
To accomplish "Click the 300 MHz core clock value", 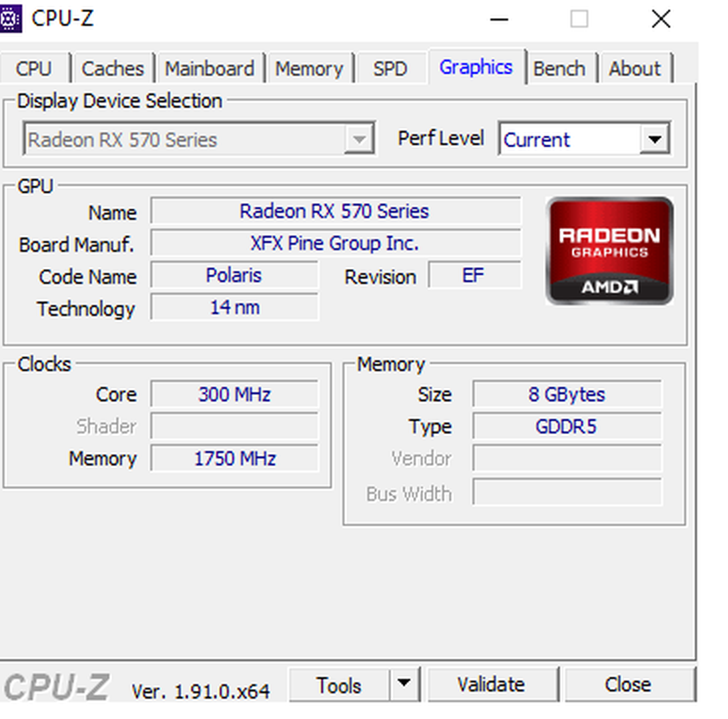I will pyautogui.click(x=234, y=395).
